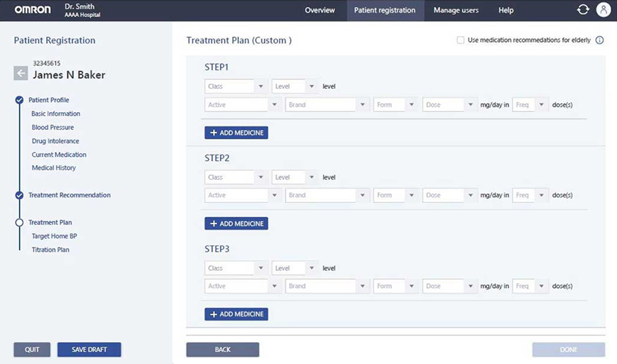Image resolution: width=617 pixels, height=364 pixels.
Task: Click the Treatment Recommendation checkmark step marker
Action: point(19,195)
